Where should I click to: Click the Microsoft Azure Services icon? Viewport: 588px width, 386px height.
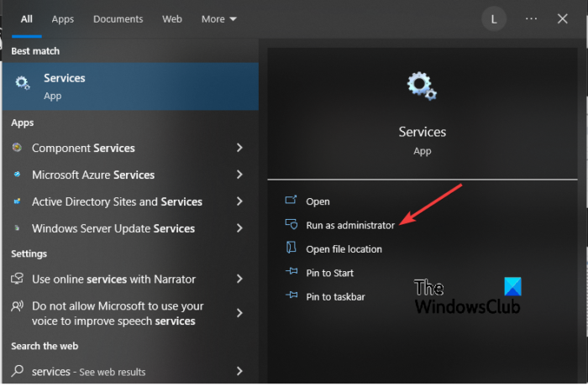pyautogui.click(x=17, y=175)
